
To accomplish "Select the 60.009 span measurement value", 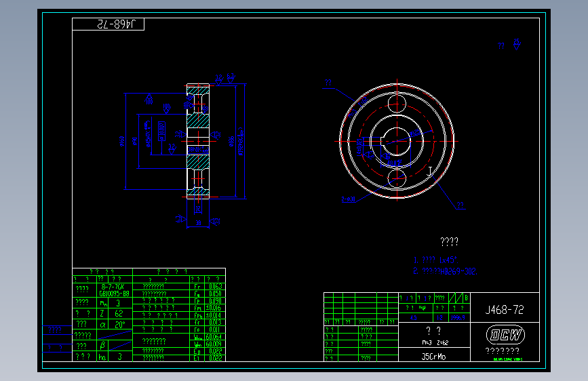I will click(x=214, y=344).
